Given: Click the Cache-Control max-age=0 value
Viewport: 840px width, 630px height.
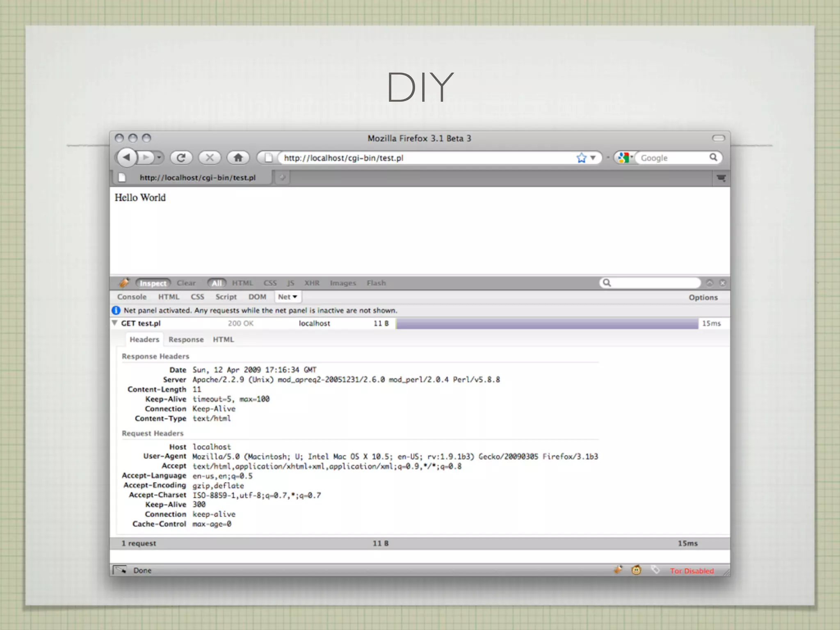Looking at the screenshot, I should (212, 524).
